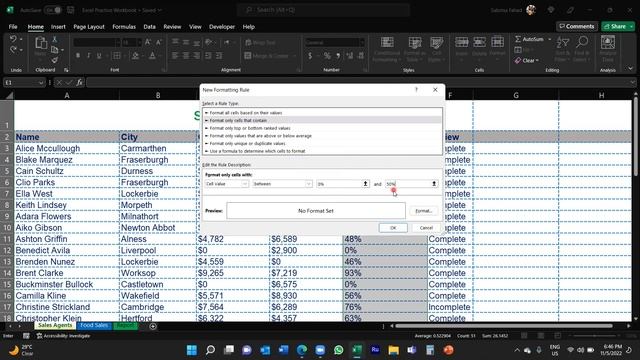Click the dialog help question mark

click(416, 89)
